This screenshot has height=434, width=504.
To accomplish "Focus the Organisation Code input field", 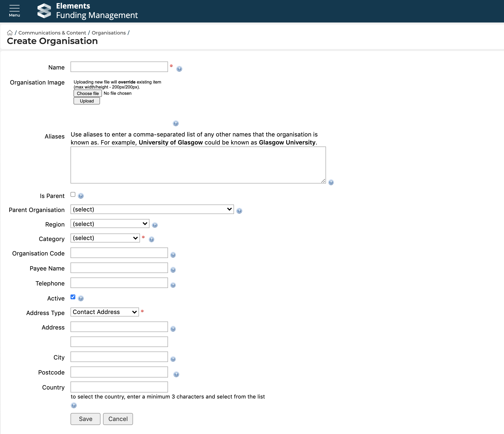I will [119, 253].
